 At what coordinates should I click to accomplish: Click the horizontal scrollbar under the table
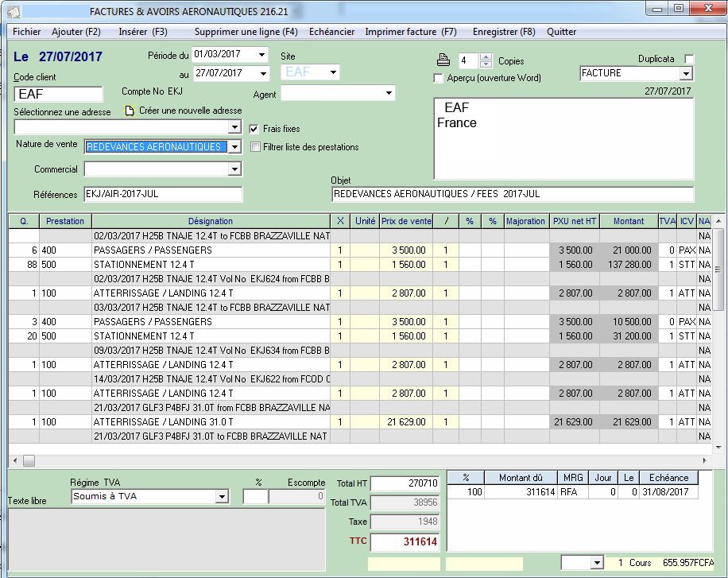(358, 460)
